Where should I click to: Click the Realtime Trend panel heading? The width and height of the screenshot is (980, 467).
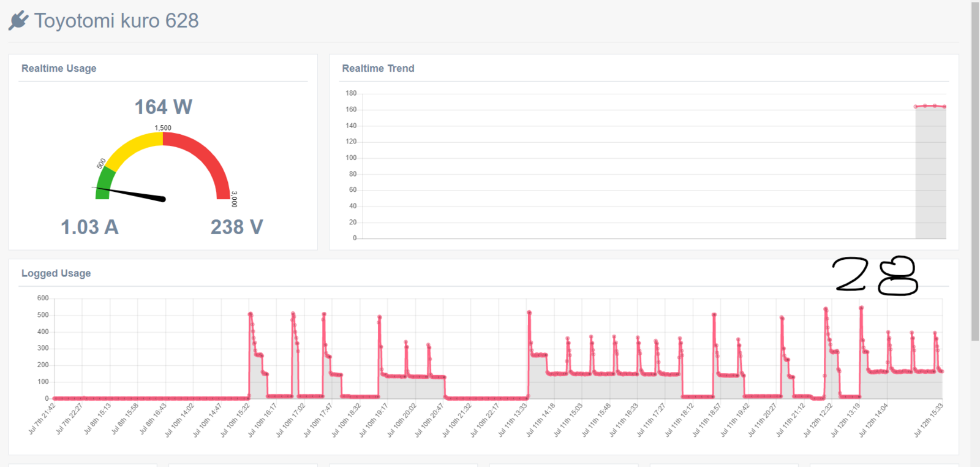[378, 69]
